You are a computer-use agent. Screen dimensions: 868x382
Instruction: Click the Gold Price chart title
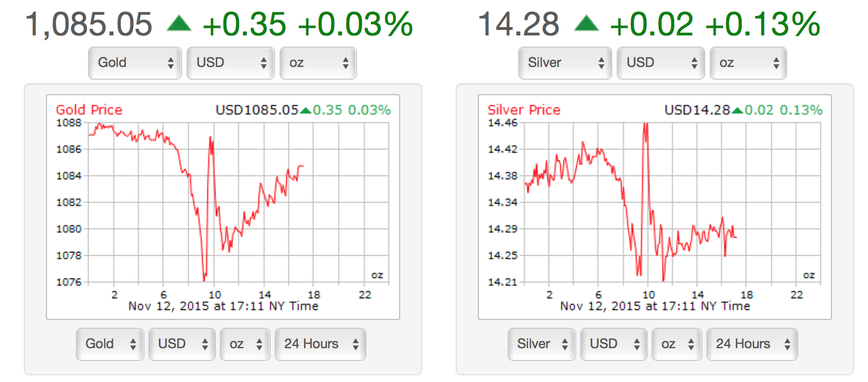pos(89,110)
